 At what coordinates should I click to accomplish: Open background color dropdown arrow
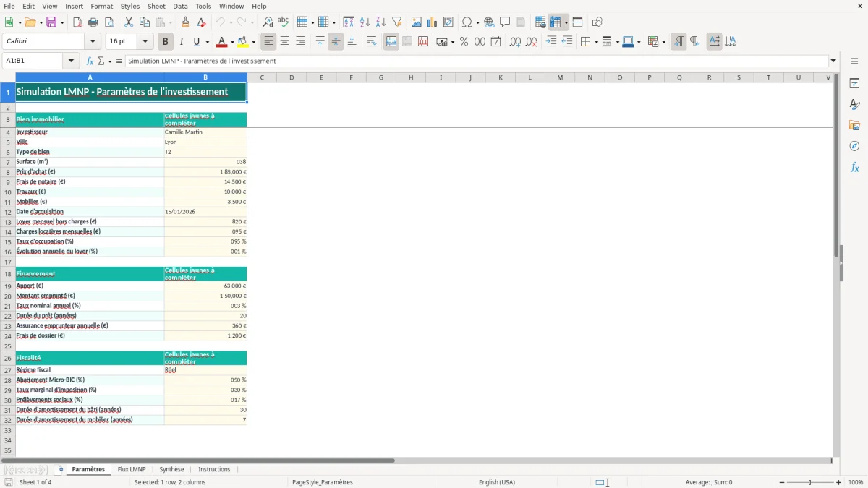coord(253,42)
